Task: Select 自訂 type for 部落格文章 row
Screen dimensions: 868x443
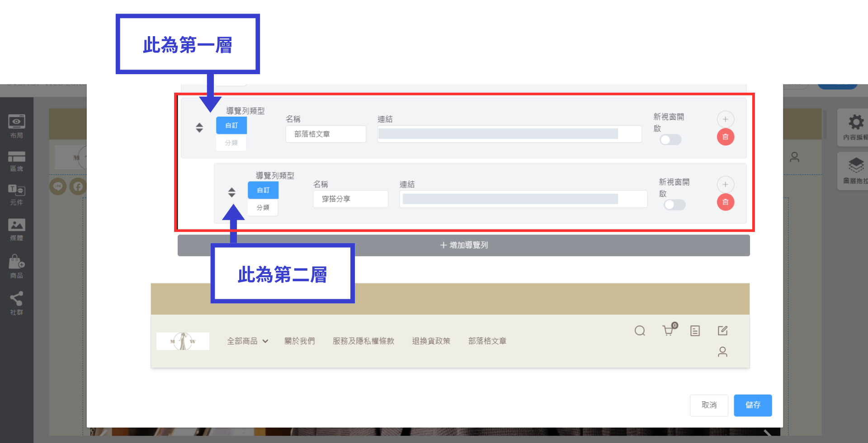Action: (x=231, y=125)
